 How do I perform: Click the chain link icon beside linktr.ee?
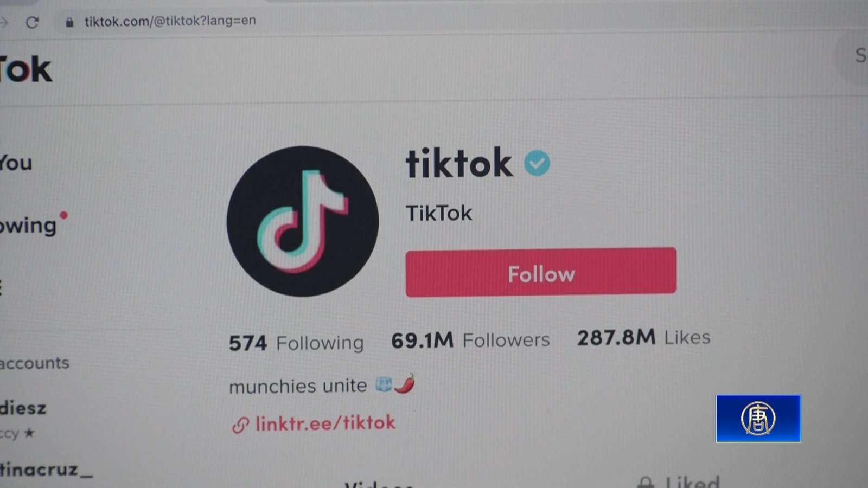point(240,425)
